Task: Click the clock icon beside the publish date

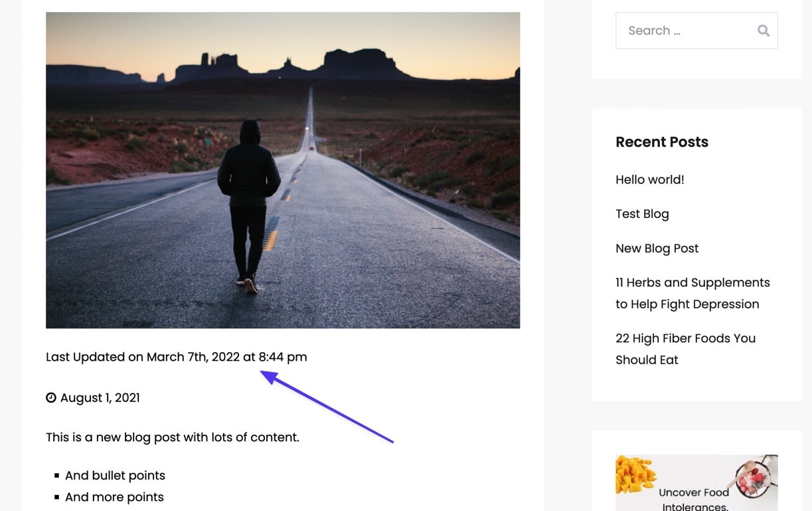Action: pyautogui.click(x=51, y=397)
